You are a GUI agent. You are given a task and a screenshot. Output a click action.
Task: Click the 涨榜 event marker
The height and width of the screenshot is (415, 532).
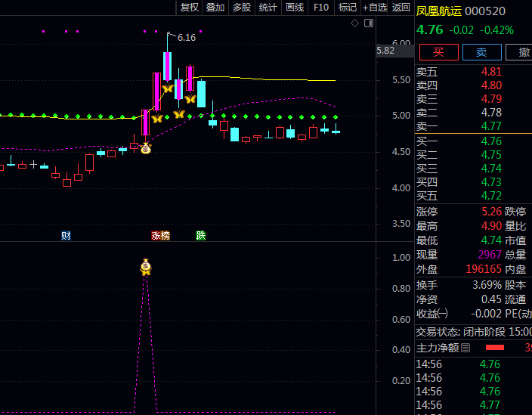click(160, 235)
